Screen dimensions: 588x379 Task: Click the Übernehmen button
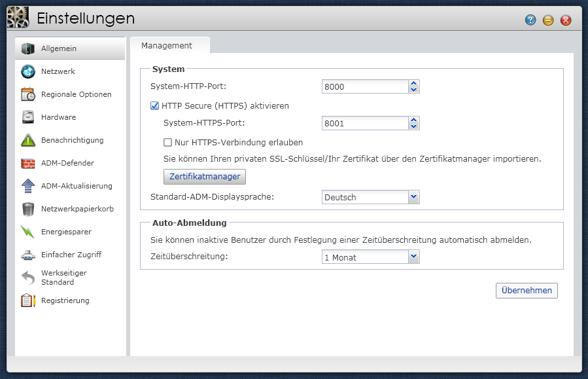[527, 291]
